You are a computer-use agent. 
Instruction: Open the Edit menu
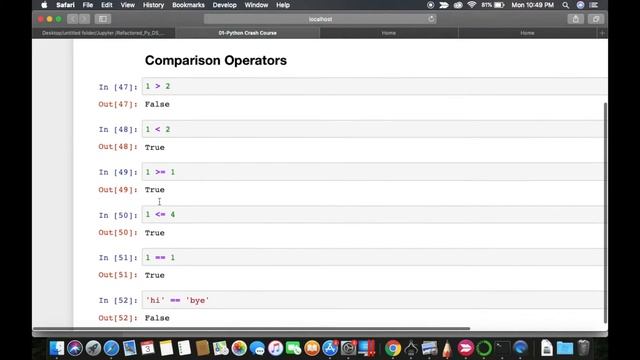107,5
